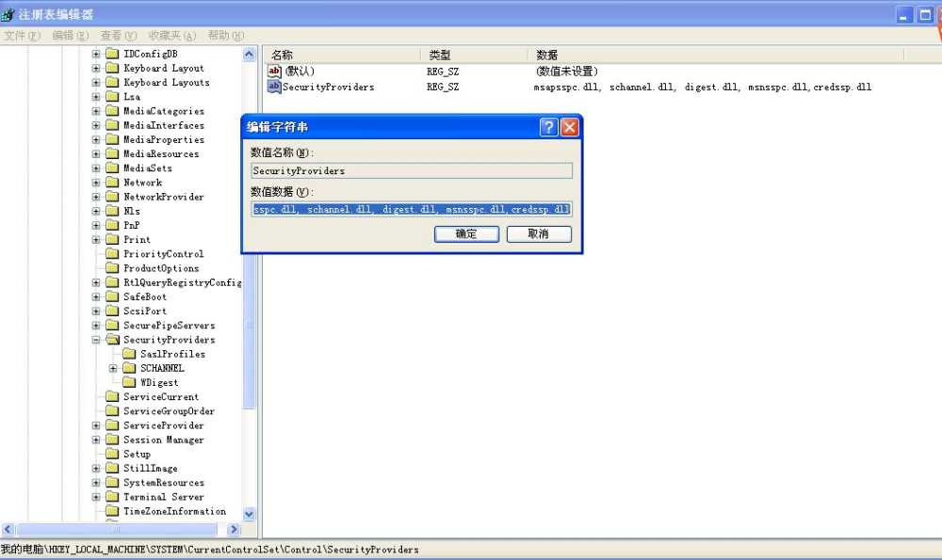Expand the SCHANNEL subkey
942x560 pixels.
click(x=112, y=368)
